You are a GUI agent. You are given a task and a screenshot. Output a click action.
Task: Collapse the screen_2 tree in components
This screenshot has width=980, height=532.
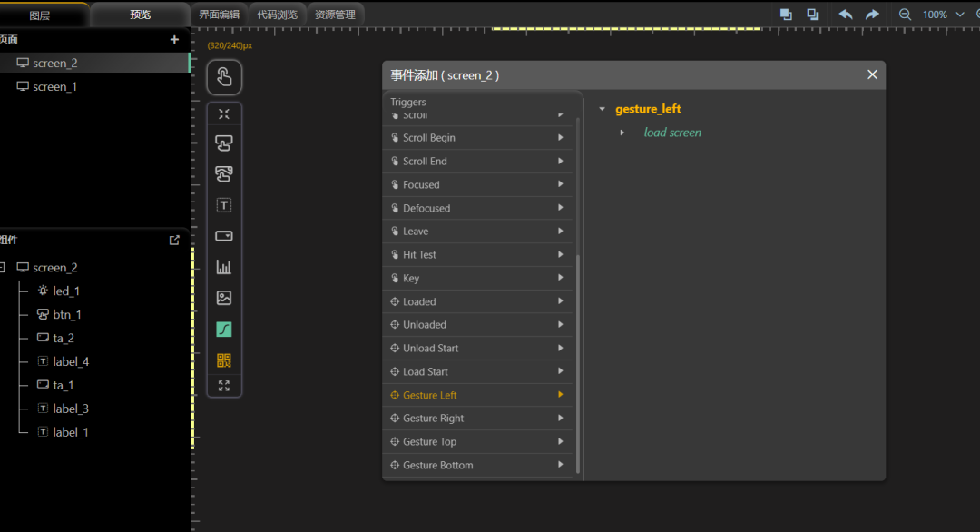click(x=3, y=268)
